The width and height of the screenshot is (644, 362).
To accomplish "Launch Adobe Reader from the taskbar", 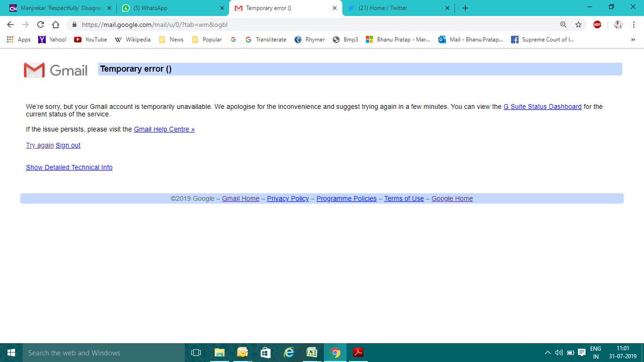I will [358, 352].
